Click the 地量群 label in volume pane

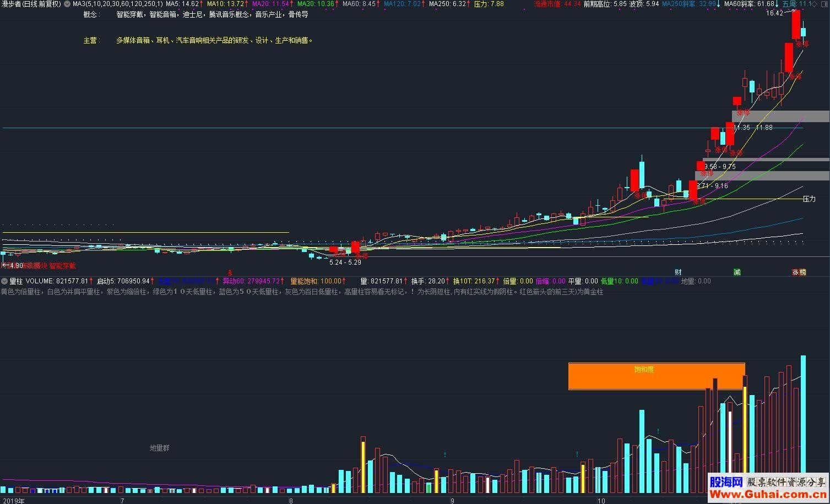click(x=160, y=448)
